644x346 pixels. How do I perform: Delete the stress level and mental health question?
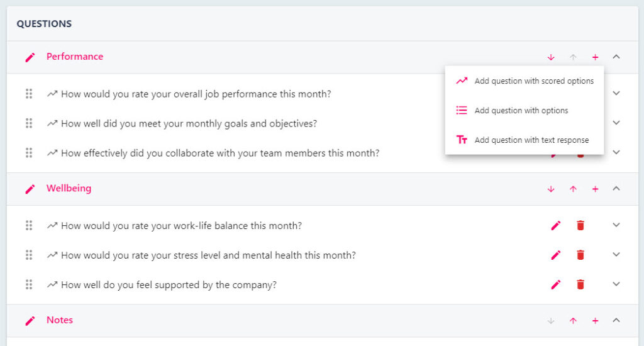[x=580, y=255]
